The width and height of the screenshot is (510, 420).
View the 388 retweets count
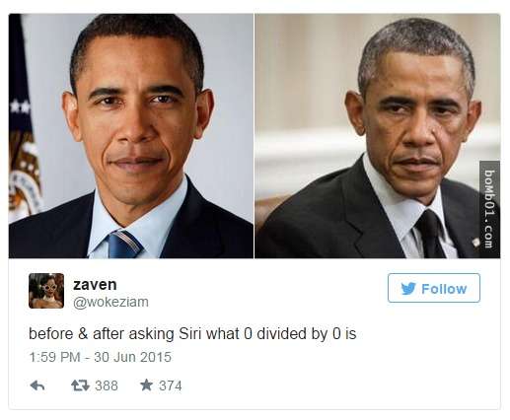pos(107,385)
